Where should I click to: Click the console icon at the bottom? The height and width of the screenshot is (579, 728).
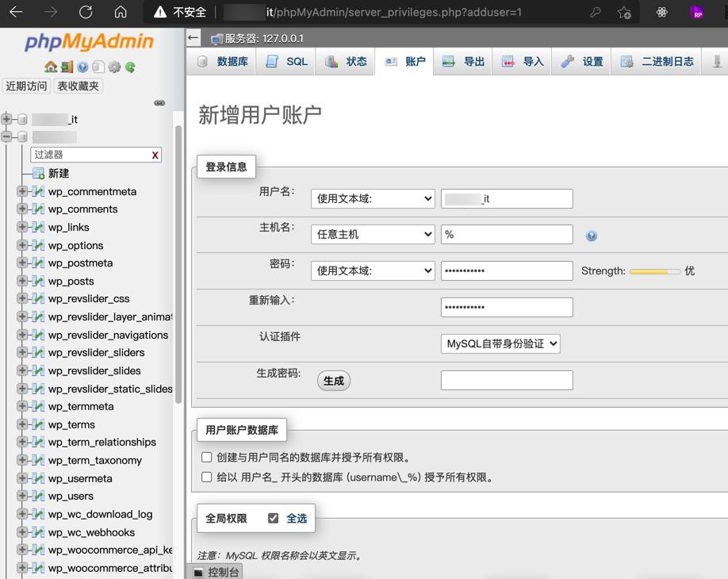[198, 572]
